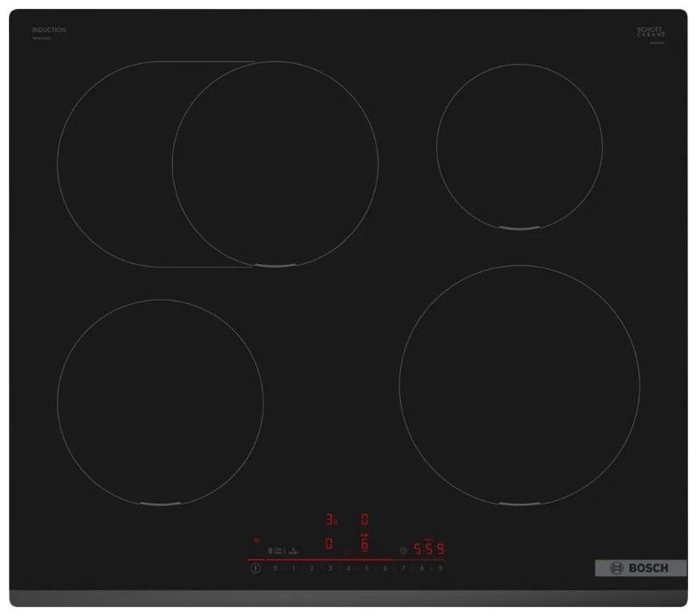697x616 pixels.
Task: Tap the red child lock indicator icon
Action: point(257,538)
